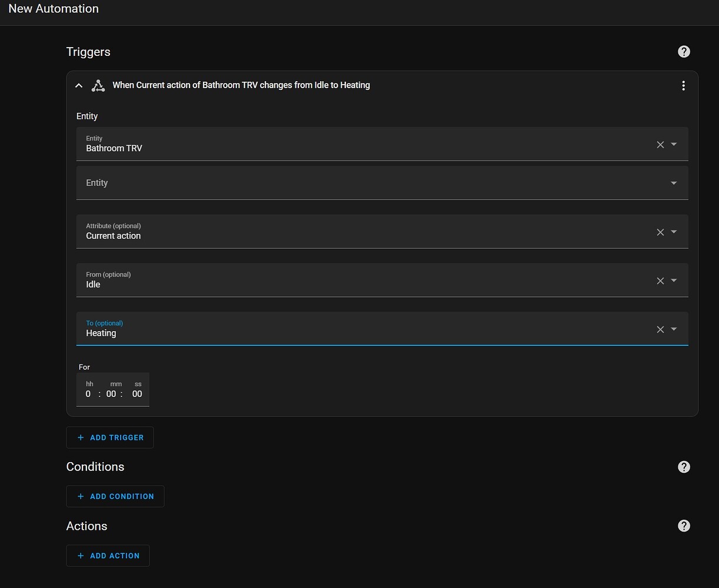Open the trigger options three-dot menu
719x588 pixels.
(x=683, y=85)
